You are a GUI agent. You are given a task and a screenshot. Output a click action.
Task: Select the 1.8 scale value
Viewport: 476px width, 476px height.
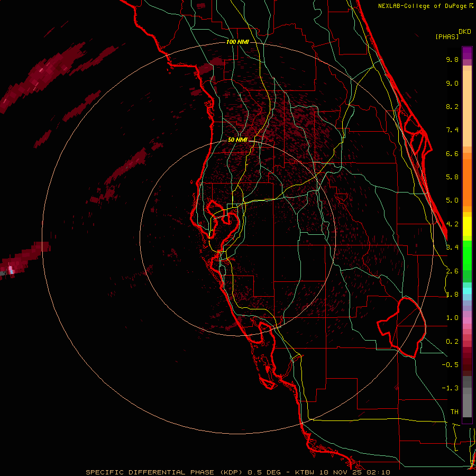pos(452,295)
